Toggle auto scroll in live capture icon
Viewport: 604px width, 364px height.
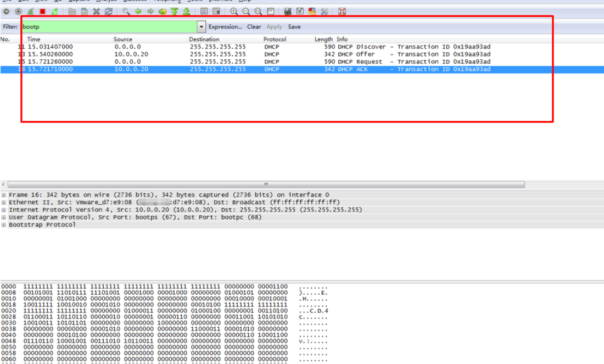(216, 12)
